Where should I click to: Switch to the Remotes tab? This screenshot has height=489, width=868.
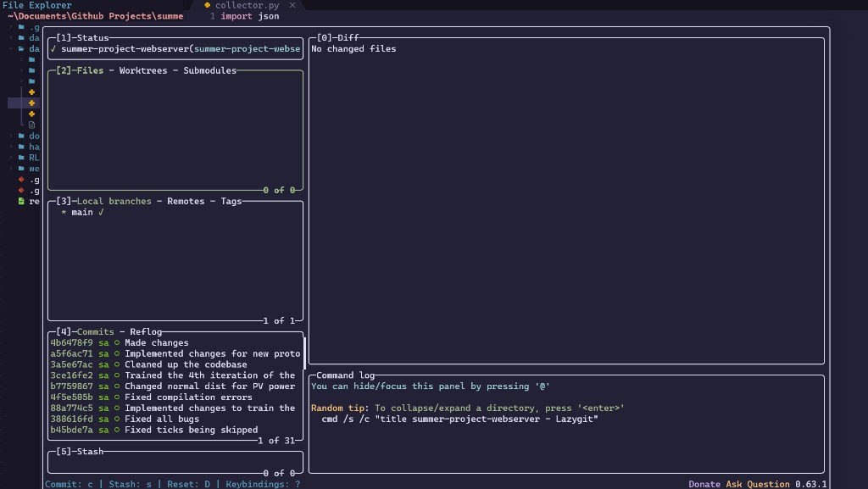[x=186, y=201]
